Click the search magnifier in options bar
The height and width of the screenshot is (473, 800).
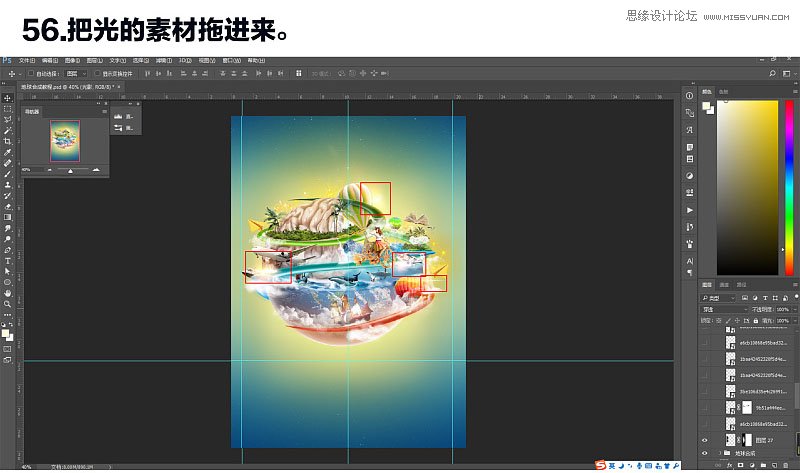[772, 73]
